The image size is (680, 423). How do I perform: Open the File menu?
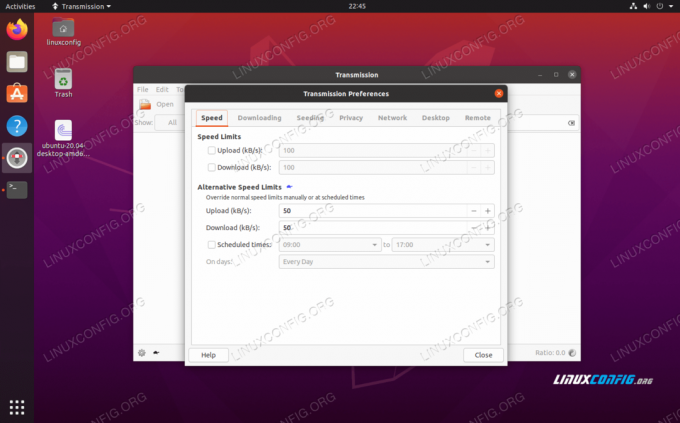[x=143, y=89]
